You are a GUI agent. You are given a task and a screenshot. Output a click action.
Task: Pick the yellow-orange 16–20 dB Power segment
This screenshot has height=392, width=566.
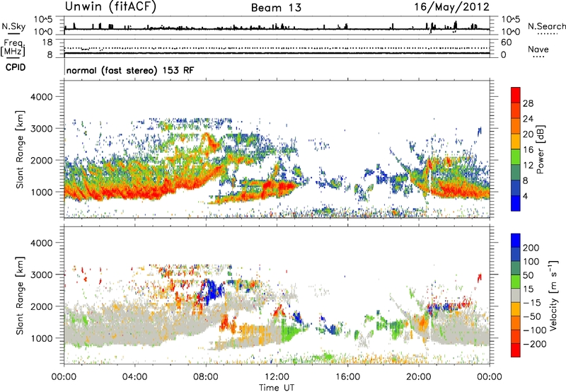[x=516, y=142]
